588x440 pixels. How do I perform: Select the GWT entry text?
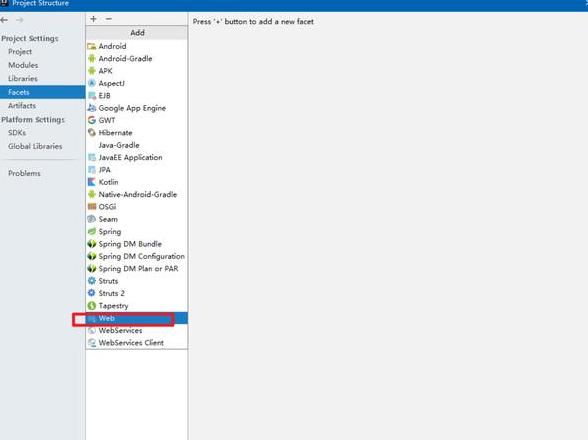[107, 120]
